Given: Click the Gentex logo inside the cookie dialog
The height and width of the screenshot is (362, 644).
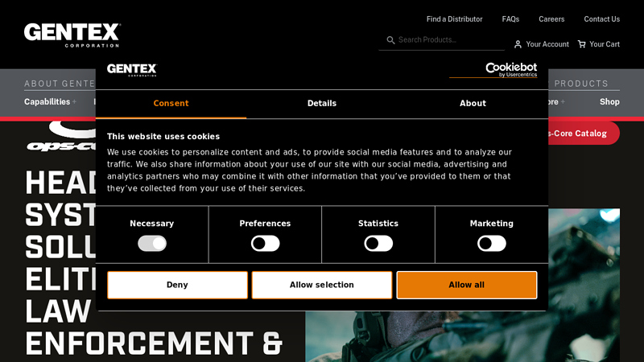Looking at the screenshot, I should (131, 69).
